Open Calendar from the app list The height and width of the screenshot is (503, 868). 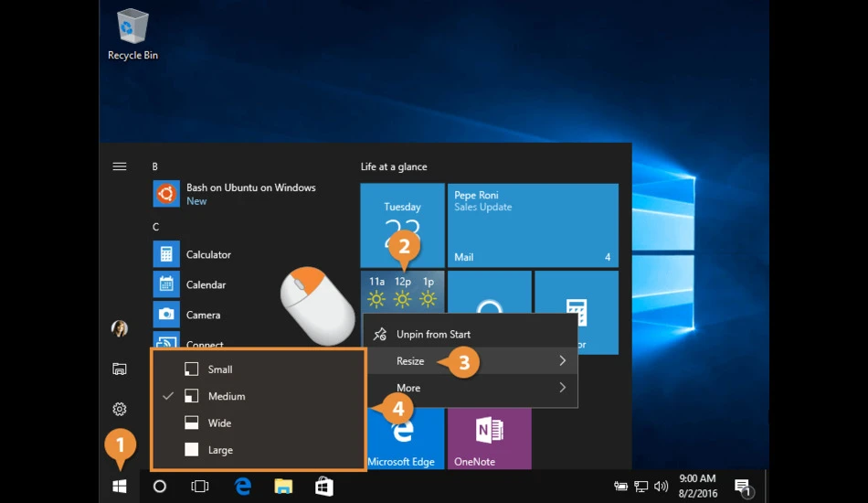coord(252,284)
